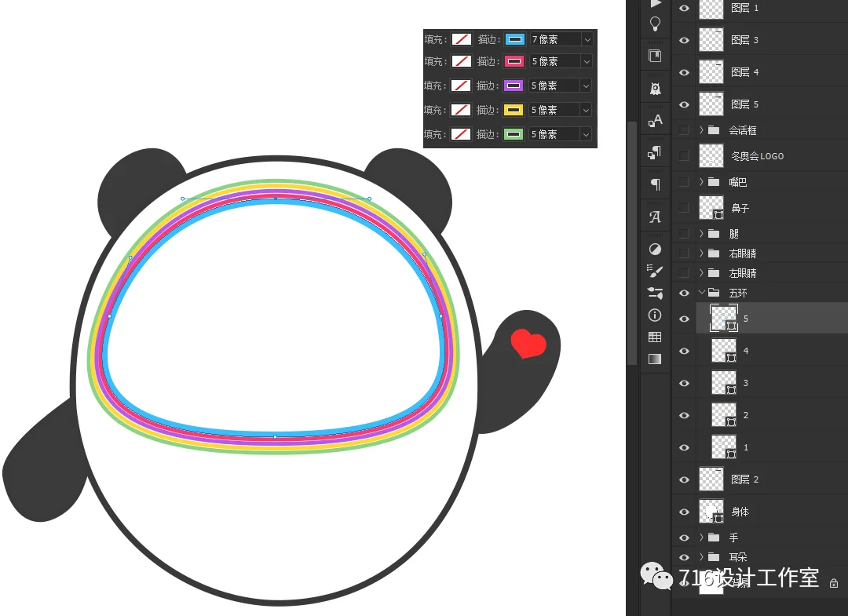Click the blue stroke color swatch
This screenshot has height=616, width=848.
click(x=515, y=39)
